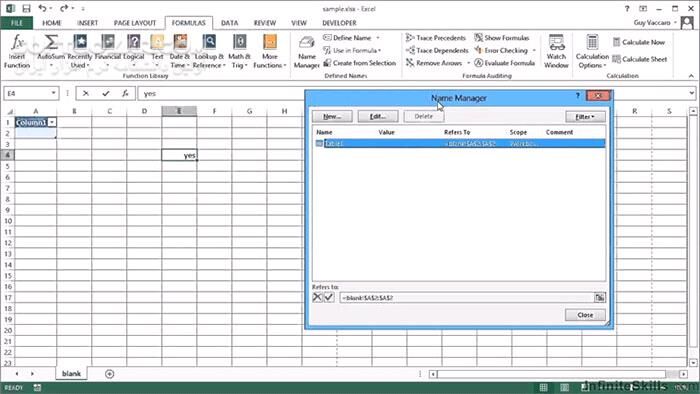Cancel the formula bar entry
This screenshot has height=394, width=700.
click(86, 93)
